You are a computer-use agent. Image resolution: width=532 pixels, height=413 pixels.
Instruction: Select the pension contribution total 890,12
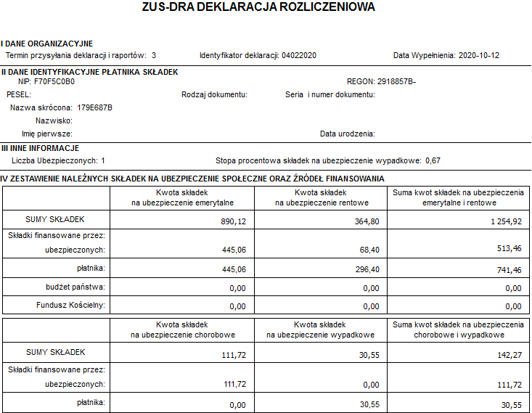pyautogui.click(x=233, y=221)
